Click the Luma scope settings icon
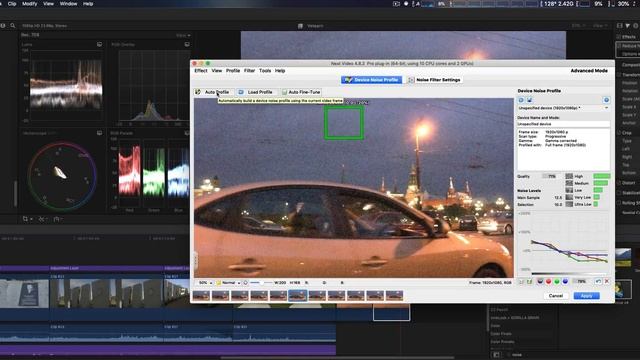Image resolution: width=640 pixels, height=360 pixels. click(x=100, y=44)
